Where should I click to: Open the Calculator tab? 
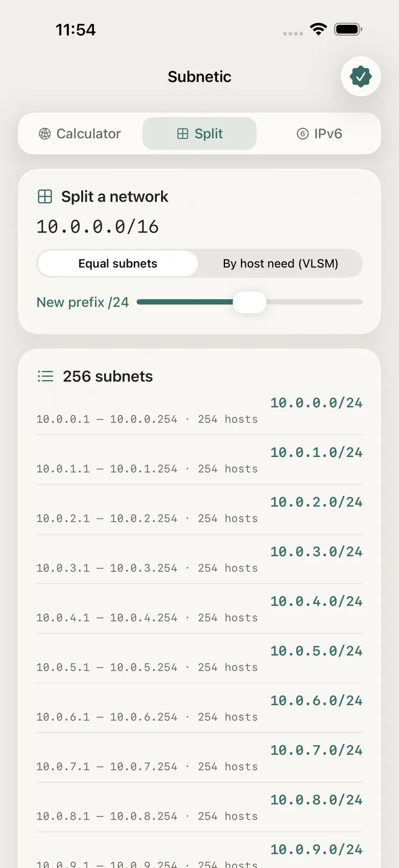click(80, 134)
